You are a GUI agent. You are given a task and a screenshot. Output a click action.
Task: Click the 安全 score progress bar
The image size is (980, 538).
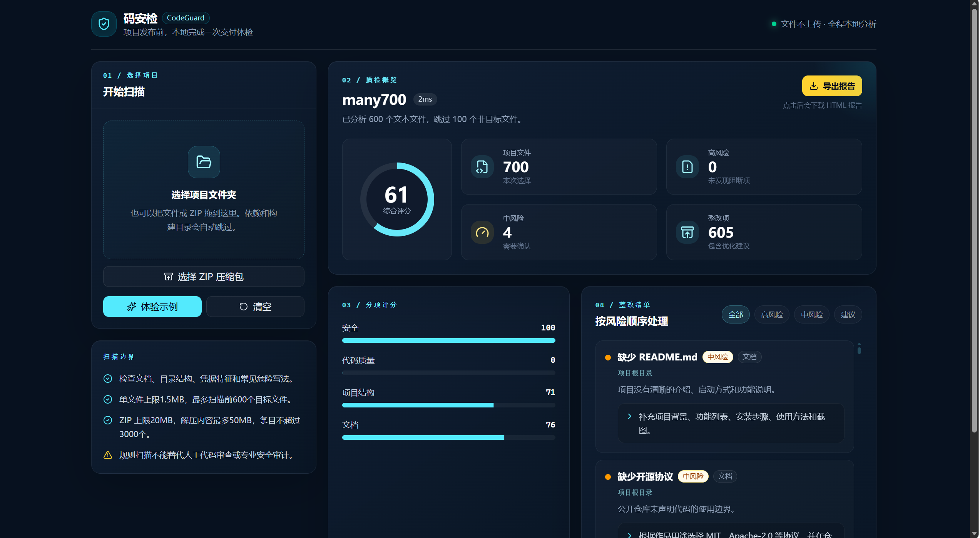click(x=448, y=340)
